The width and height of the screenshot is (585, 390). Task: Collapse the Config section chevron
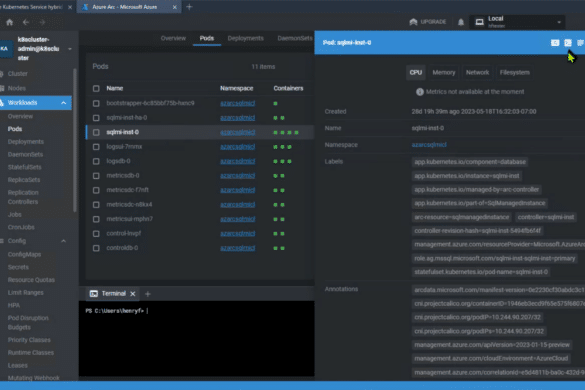click(64, 241)
